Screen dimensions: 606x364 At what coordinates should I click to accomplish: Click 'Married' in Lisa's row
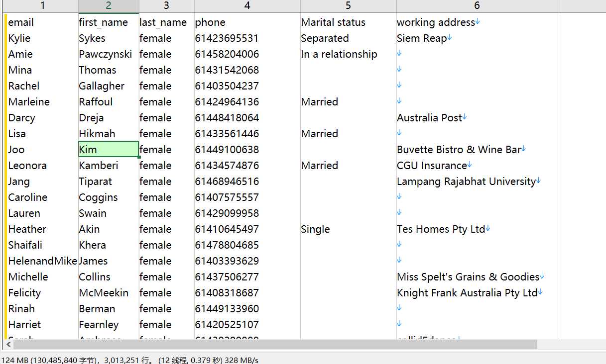coord(348,134)
